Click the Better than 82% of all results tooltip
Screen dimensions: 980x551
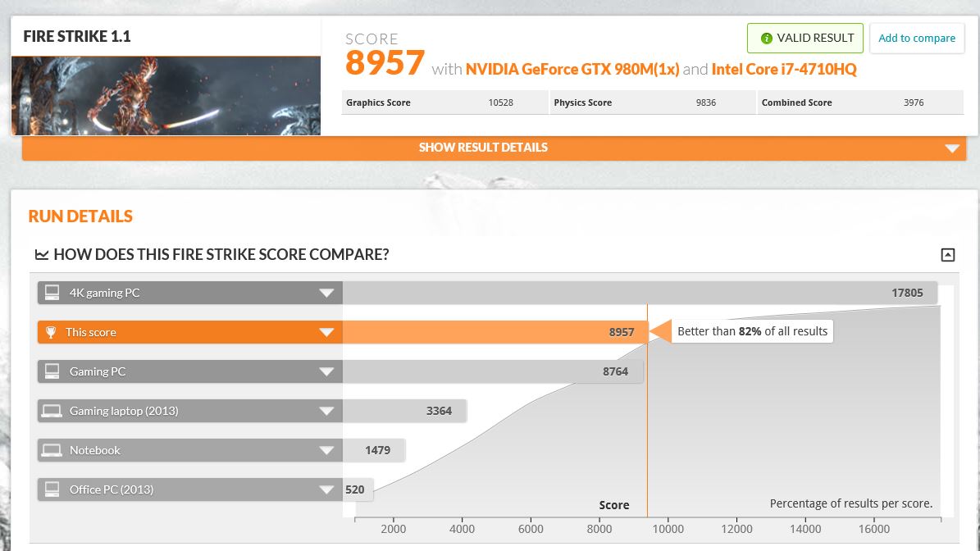click(x=752, y=331)
